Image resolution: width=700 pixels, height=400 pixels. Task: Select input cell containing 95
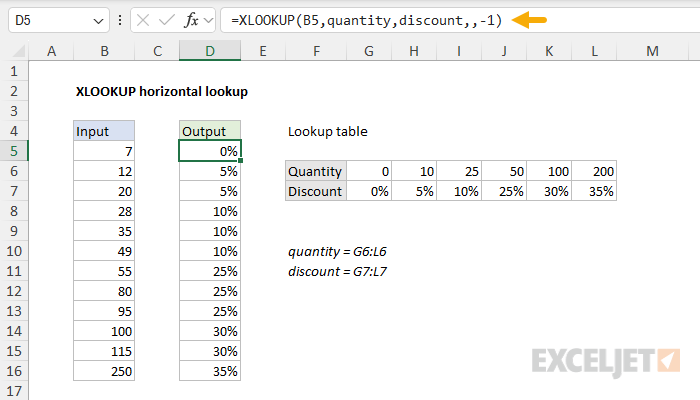[104, 311]
